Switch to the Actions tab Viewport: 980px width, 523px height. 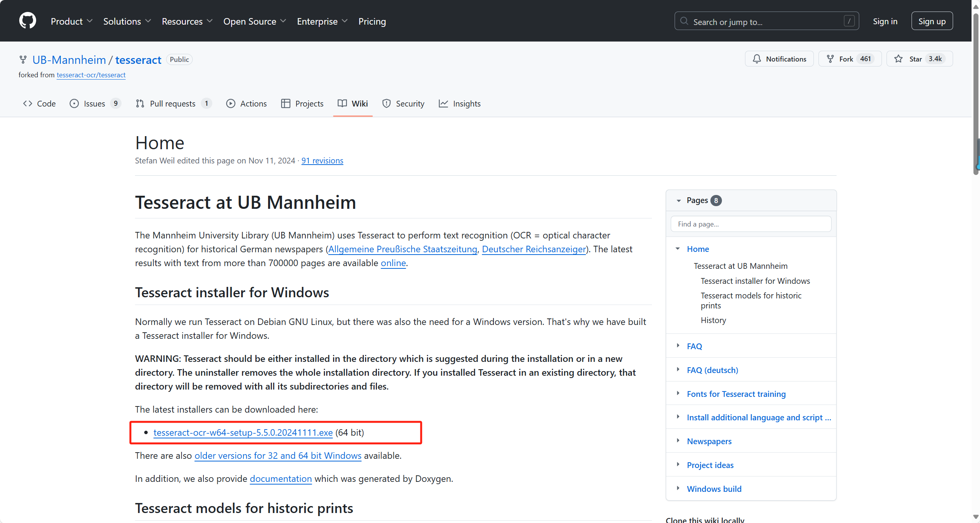(x=247, y=103)
